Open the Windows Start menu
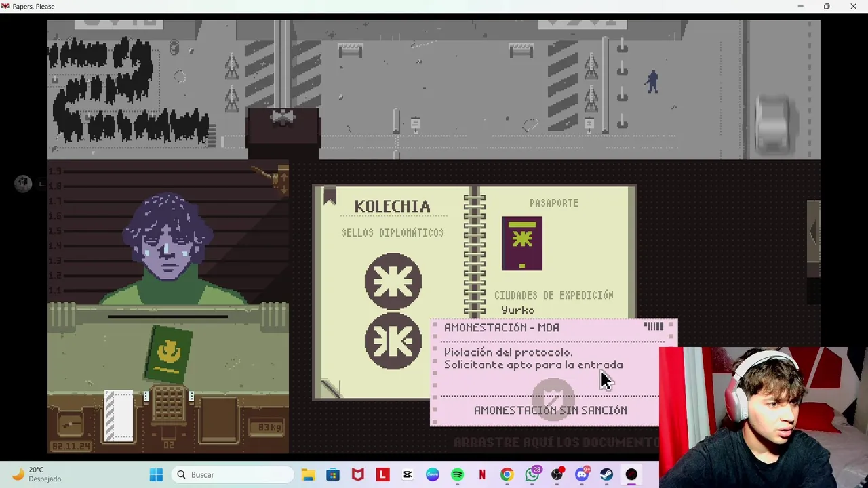 (156, 475)
